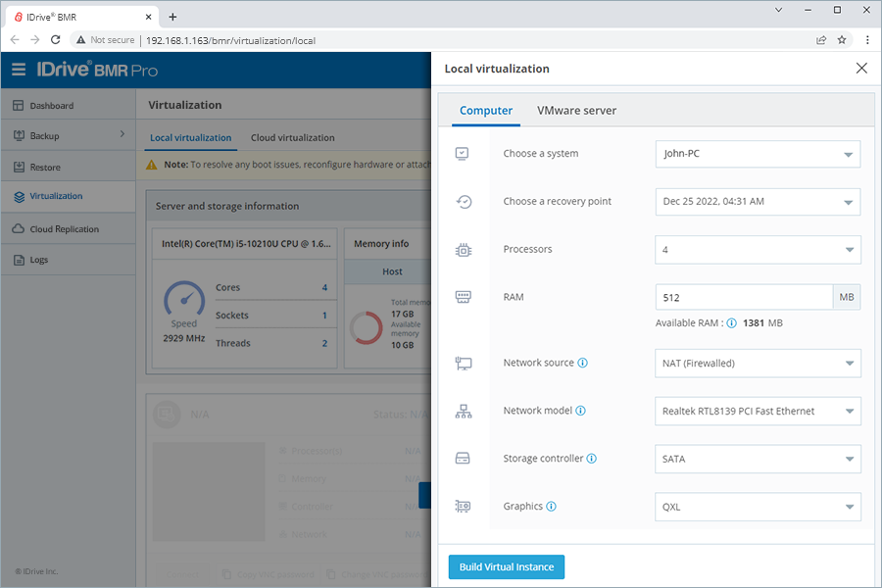Click the Restore sidebar icon

[19, 168]
